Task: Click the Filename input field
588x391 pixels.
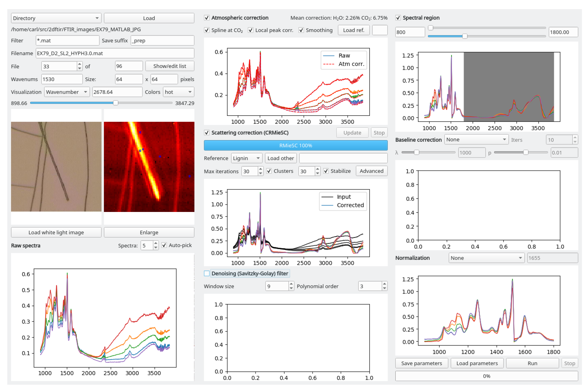Action: point(115,53)
